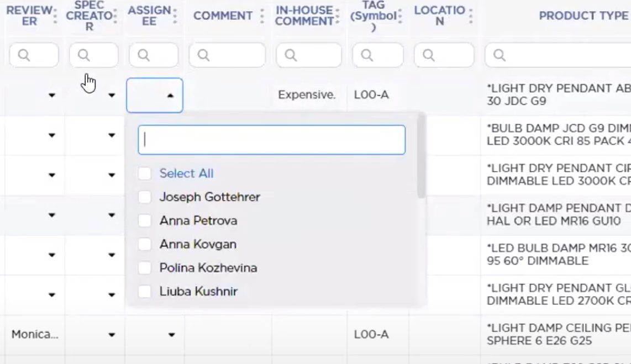The height and width of the screenshot is (364, 631).
Task: Pick Anna Kovgan in the assignee list
Action: click(197, 244)
